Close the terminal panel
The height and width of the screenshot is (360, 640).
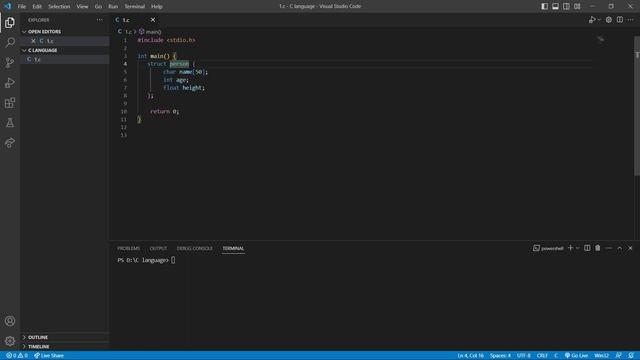click(630, 248)
